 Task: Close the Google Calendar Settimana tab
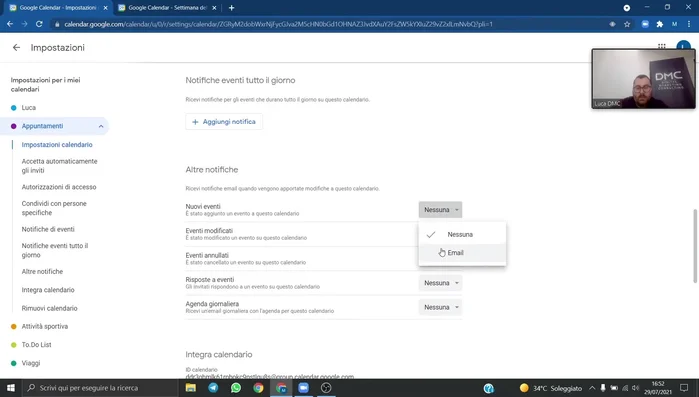[x=214, y=8]
